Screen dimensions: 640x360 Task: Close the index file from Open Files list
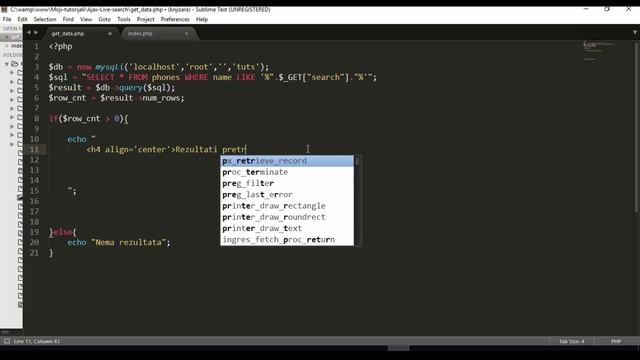coord(7,46)
